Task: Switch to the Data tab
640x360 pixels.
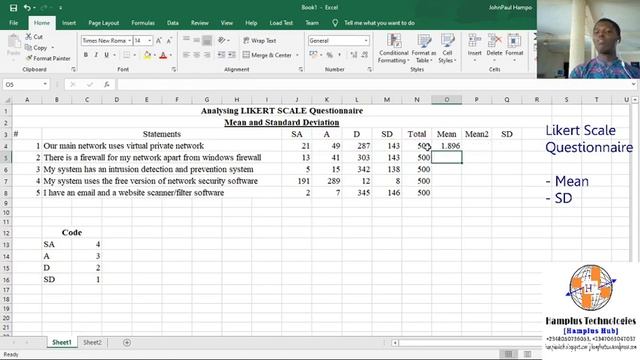Action: 173,23
